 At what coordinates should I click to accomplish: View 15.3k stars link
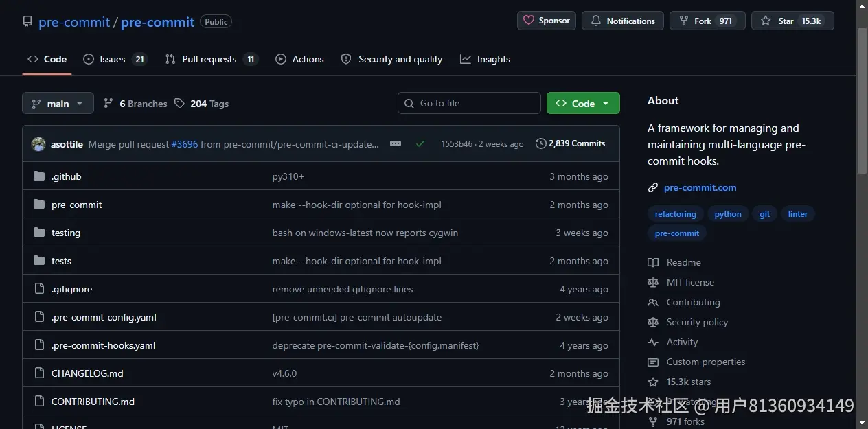[x=680, y=382]
